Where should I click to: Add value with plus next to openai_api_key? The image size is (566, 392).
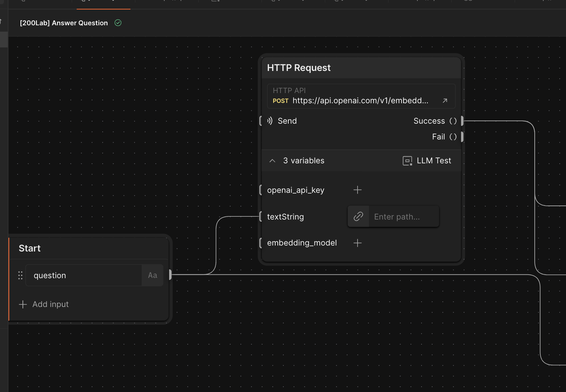pos(357,190)
